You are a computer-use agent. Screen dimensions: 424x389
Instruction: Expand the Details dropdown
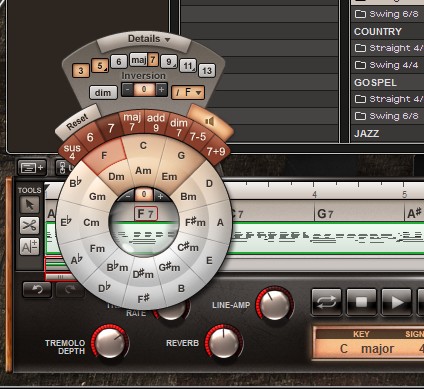144,39
